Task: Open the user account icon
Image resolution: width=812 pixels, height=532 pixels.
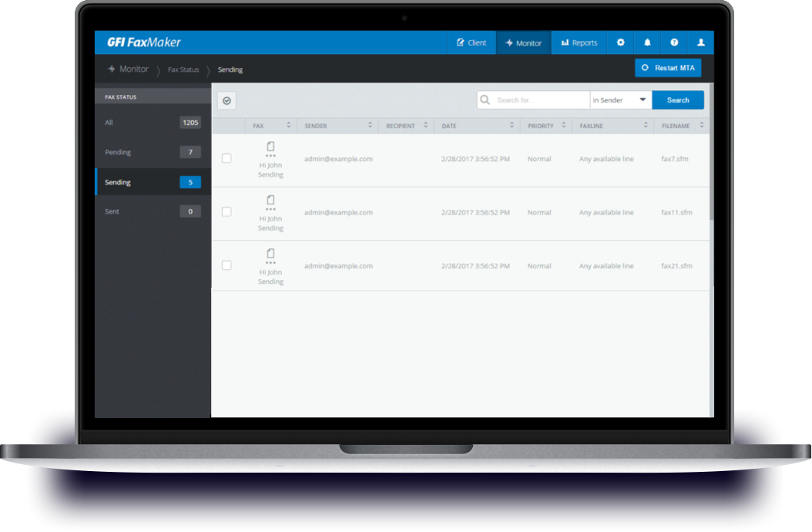Action: tap(700, 42)
